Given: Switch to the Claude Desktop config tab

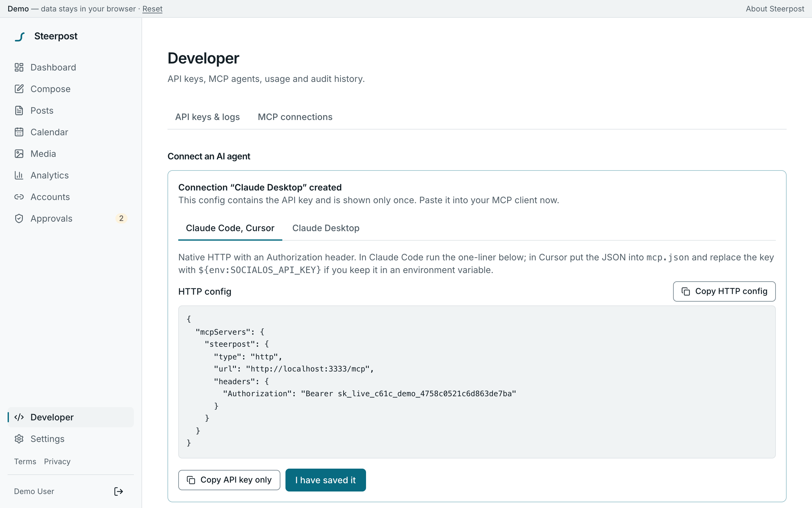Looking at the screenshot, I should [x=326, y=228].
